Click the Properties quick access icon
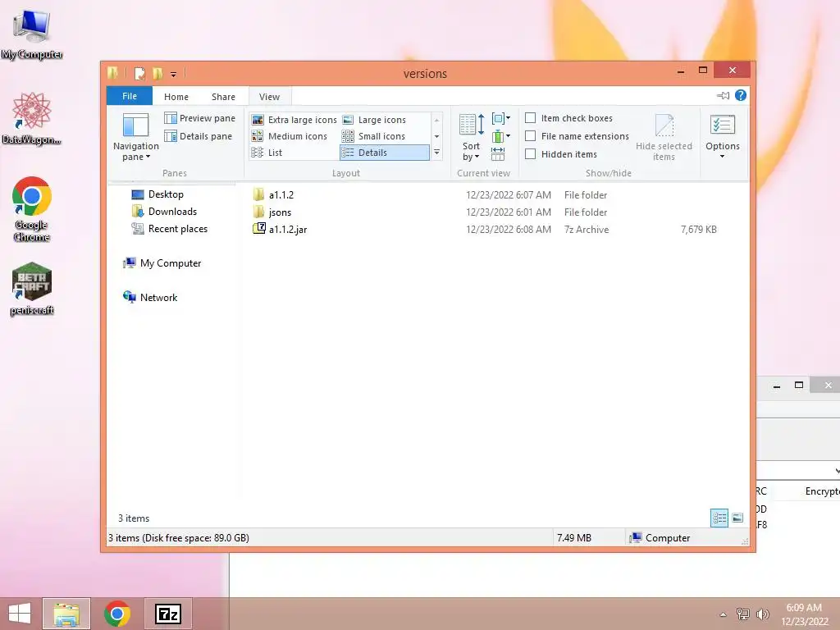Viewport: 840px width, 630px height. tap(139, 73)
